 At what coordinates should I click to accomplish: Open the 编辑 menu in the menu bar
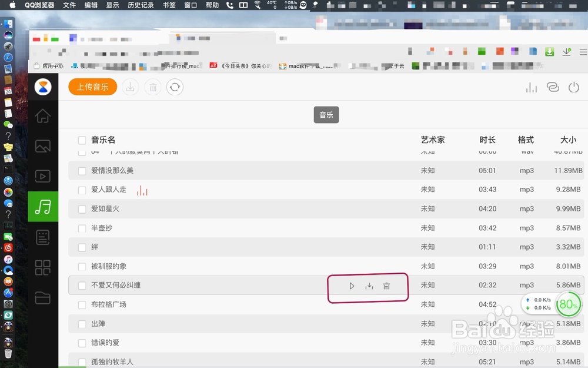coord(91,5)
